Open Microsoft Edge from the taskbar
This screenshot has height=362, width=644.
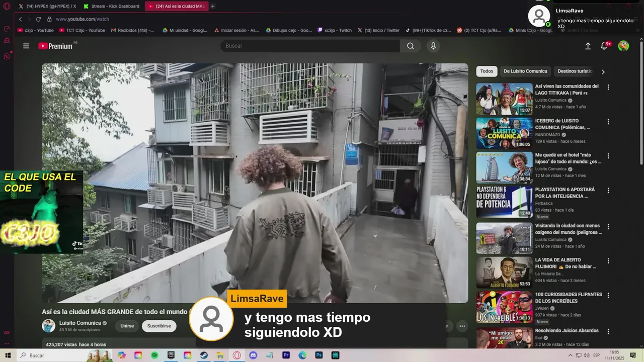(302, 355)
